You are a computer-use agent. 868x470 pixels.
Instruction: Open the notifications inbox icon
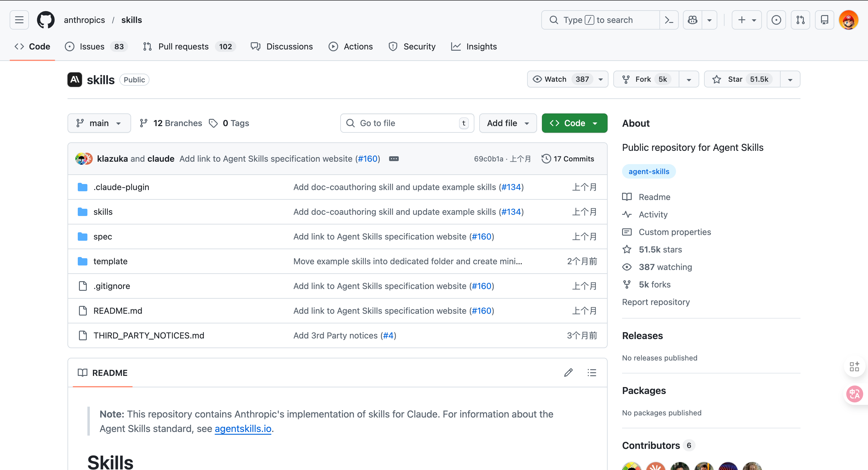tap(824, 20)
